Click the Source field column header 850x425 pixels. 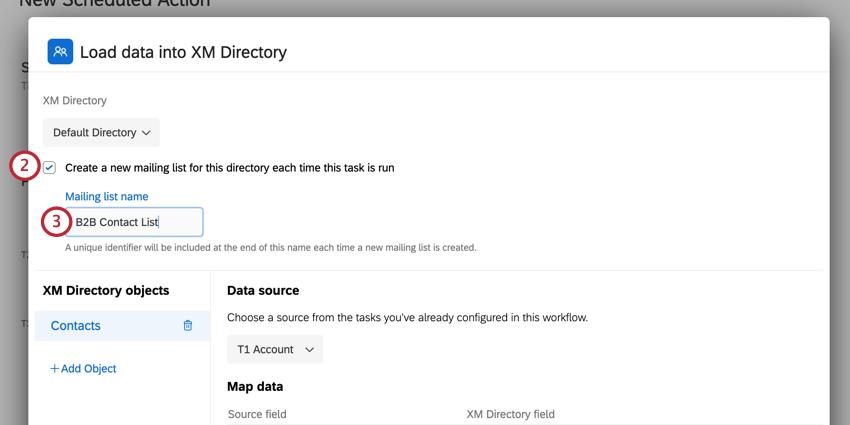pos(257,414)
